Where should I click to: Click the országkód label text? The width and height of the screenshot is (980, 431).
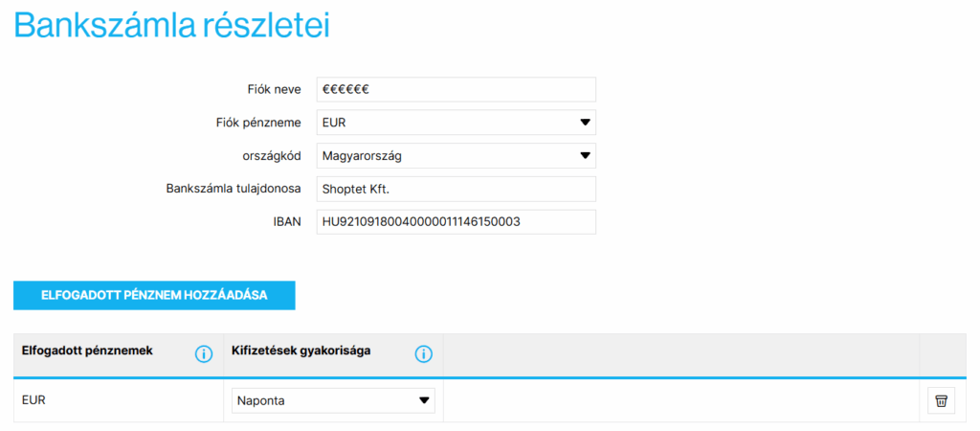[273, 156]
